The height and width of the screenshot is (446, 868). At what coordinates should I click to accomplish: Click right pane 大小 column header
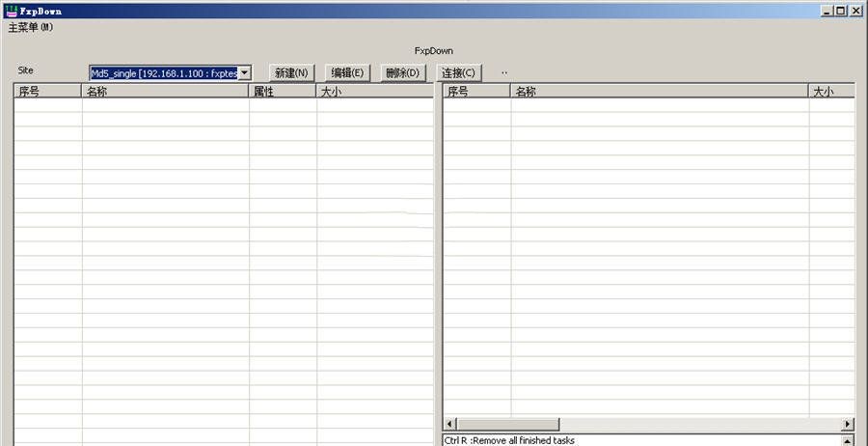[x=831, y=92]
